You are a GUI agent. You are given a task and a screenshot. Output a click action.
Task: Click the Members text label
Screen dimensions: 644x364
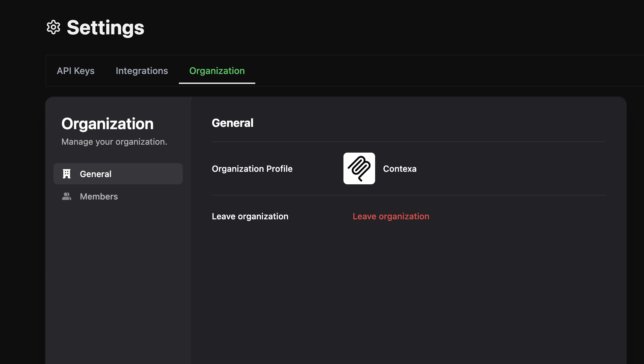pyautogui.click(x=99, y=197)
